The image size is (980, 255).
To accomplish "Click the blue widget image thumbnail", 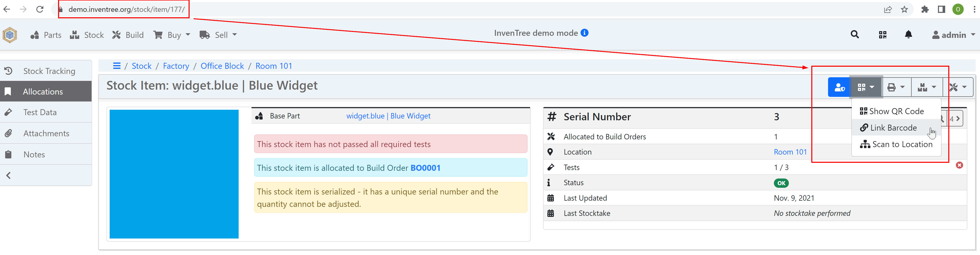I will pos(174,174).
